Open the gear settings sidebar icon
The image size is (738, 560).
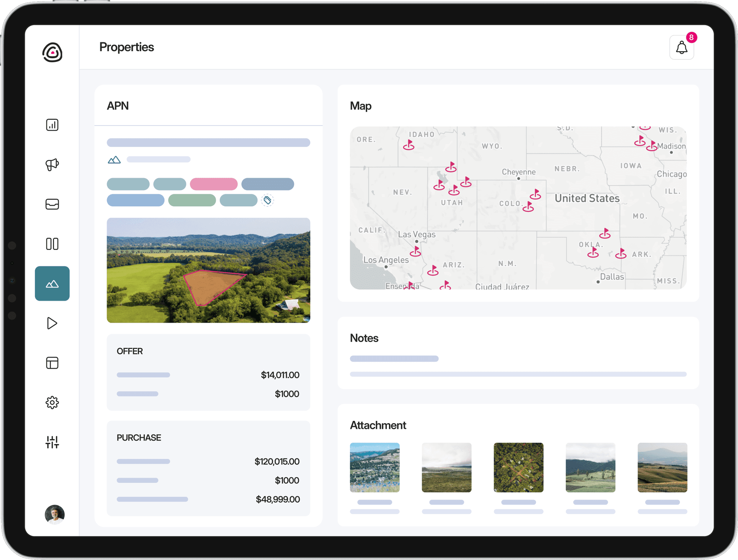click(x=52, y=403)
